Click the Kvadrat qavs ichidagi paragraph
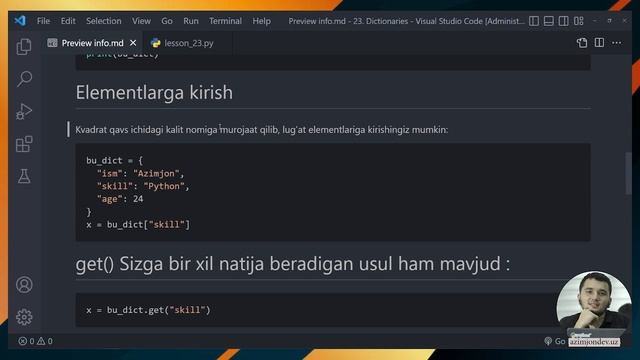This screenshot has height=360, width=640. pyautogui.click(x=262, y=130)
